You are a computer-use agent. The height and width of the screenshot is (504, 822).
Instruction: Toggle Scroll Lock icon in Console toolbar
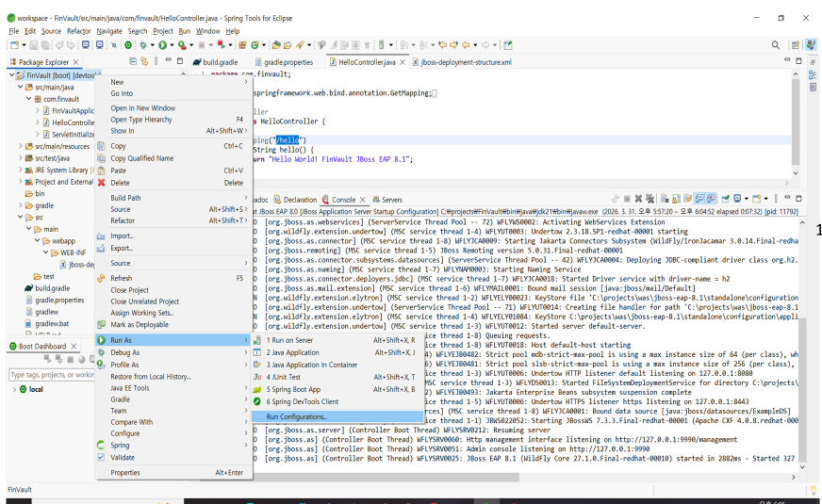(676, 199)
